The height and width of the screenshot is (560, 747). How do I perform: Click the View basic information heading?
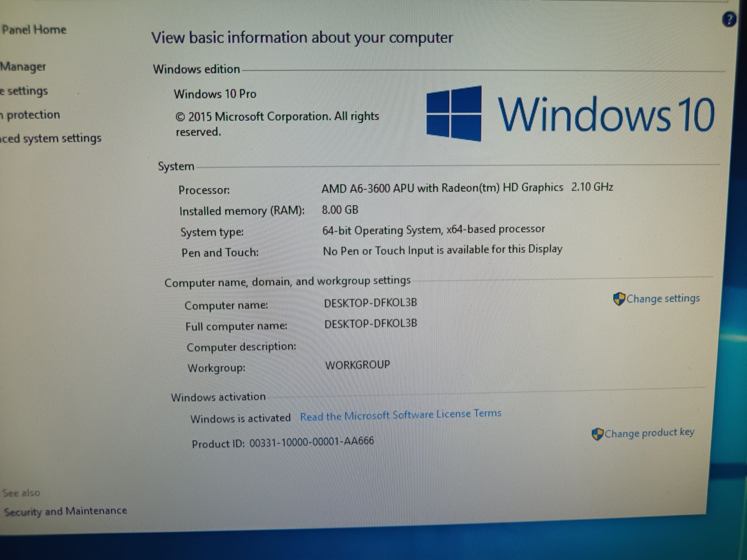click(x=302, y=38)
